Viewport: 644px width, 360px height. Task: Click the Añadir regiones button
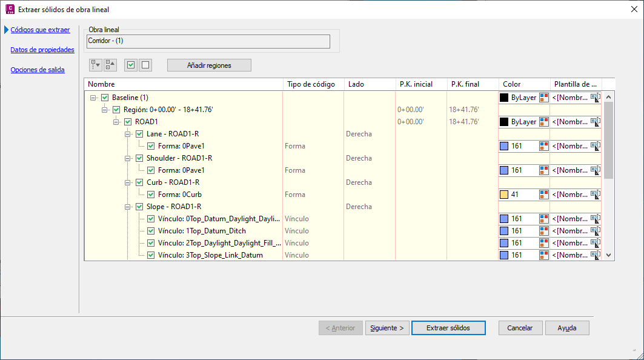click(x=209, y=65)
